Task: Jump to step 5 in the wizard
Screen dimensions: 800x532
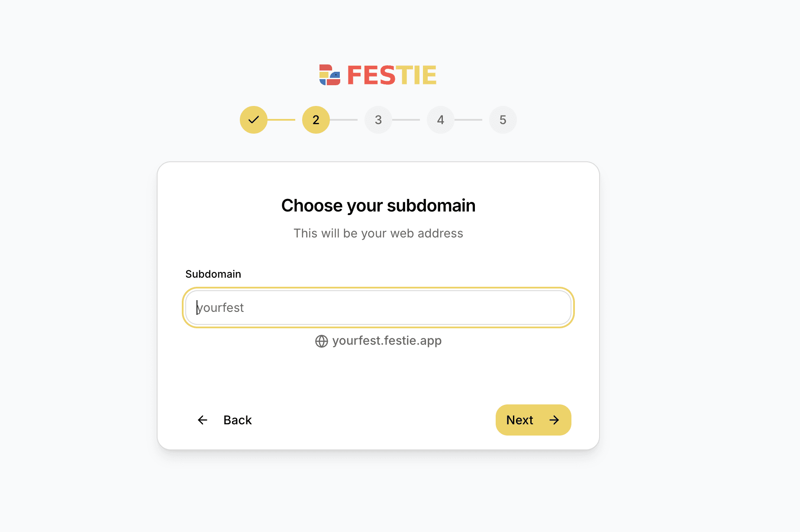Action: tap(503, 120)
